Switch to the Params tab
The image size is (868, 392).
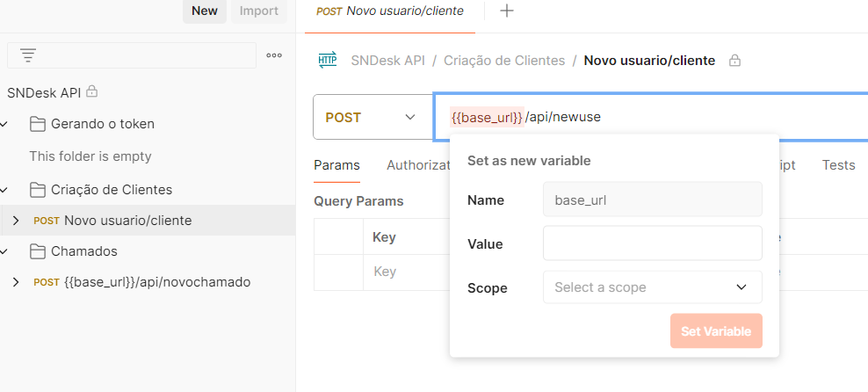coord(336,165)
